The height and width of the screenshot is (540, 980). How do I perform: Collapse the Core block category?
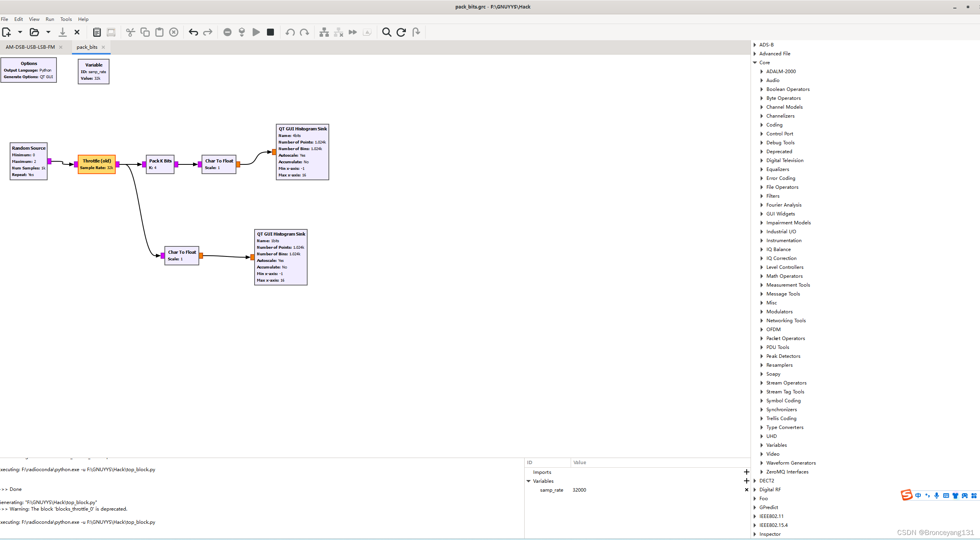(x=755, y=63)
